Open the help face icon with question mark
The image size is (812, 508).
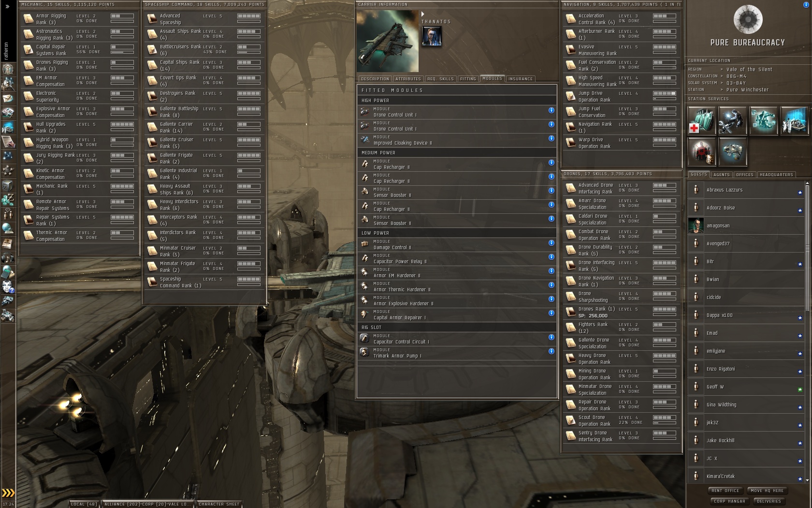(x=8, y=287)
